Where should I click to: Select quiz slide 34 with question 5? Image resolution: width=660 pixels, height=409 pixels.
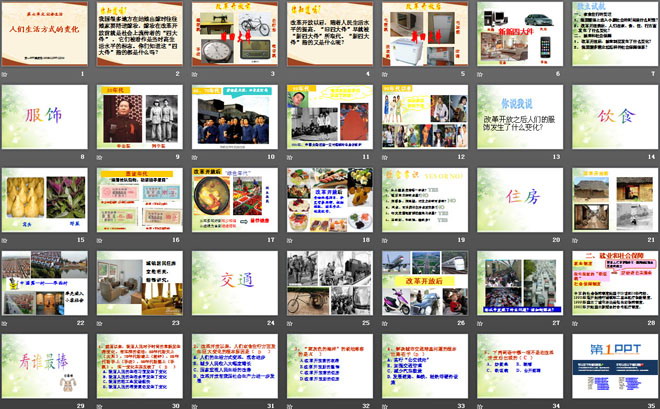[x=520, y=366]
